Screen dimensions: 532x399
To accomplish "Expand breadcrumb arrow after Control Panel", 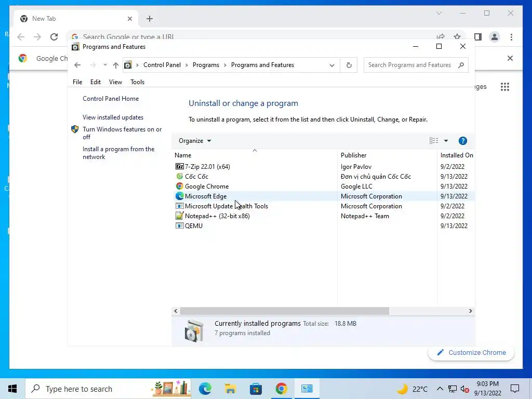I will 187,65.
